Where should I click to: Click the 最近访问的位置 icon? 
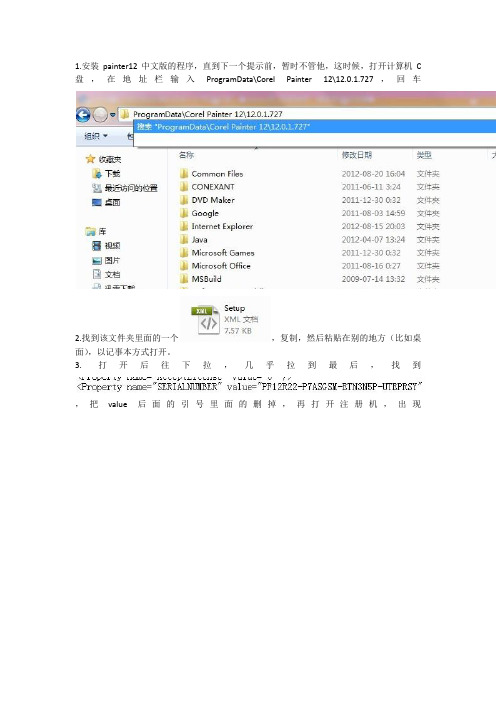97,188
